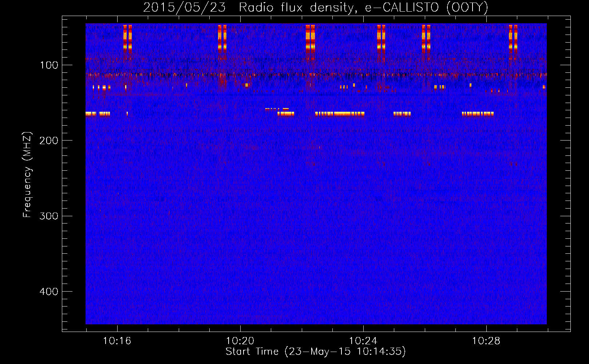Click the 100 frequency tick label
The width and height of the screenshot is (589, 364).
point(49,65)
